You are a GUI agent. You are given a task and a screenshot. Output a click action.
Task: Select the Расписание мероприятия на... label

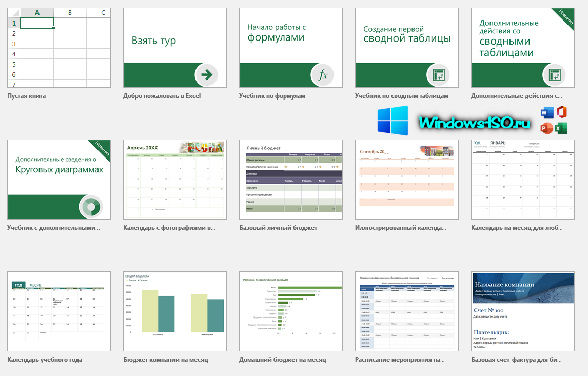400,360
